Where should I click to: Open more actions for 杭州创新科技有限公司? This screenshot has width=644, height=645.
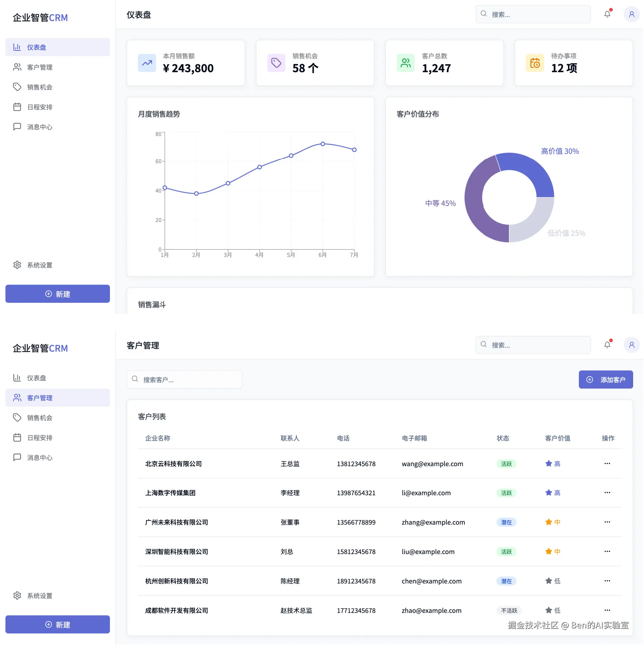(x=607, y=581)
